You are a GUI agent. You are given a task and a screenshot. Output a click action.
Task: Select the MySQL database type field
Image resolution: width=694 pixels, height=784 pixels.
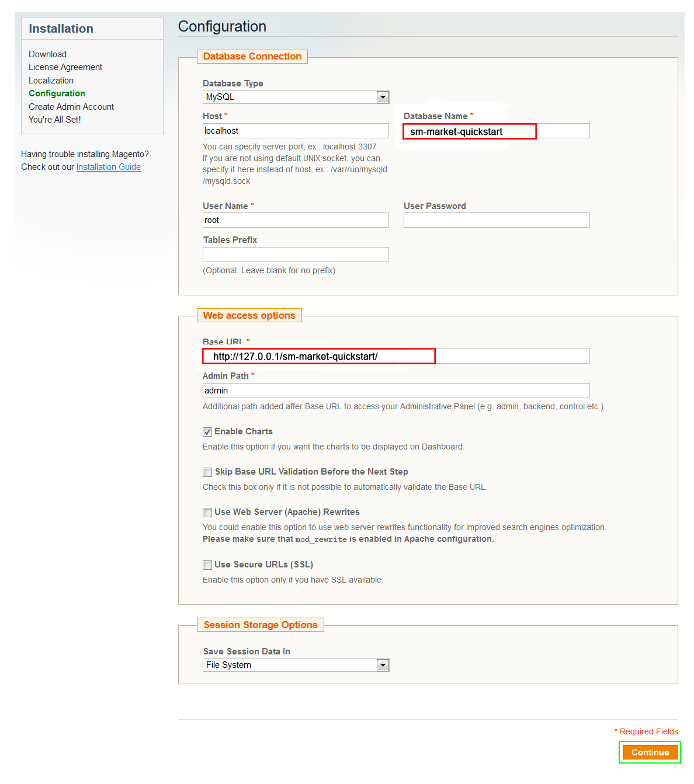pyautogui.click(x=296, y=97)
